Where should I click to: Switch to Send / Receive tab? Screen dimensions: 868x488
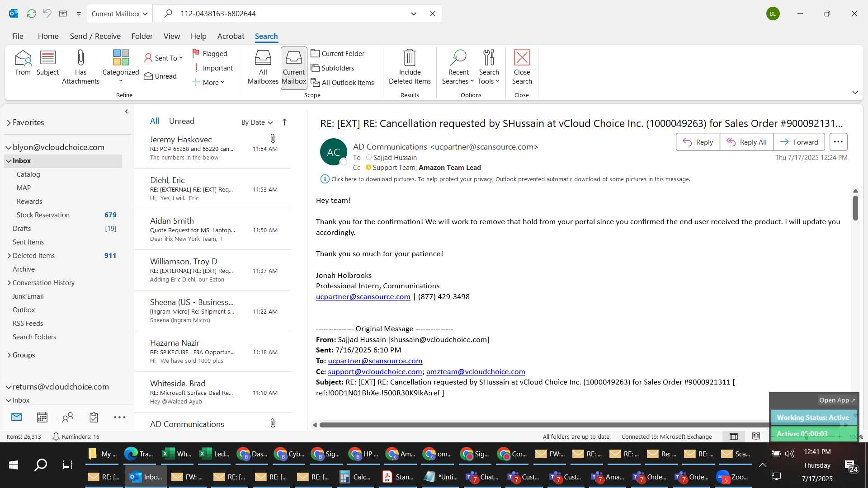pyautogui.click(x=95, y=36)
